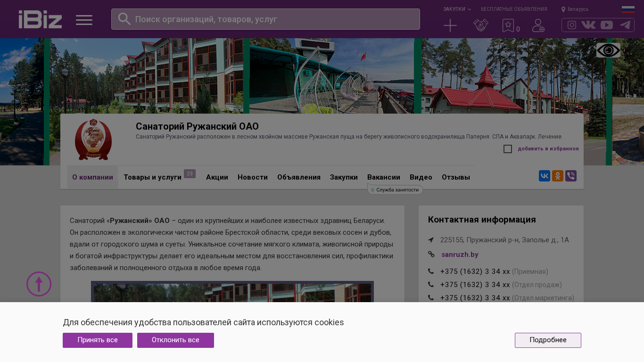Click the location arrow address icon
Image resolution: width=644 pixels, height=362 pixels.
pos(431,240)
